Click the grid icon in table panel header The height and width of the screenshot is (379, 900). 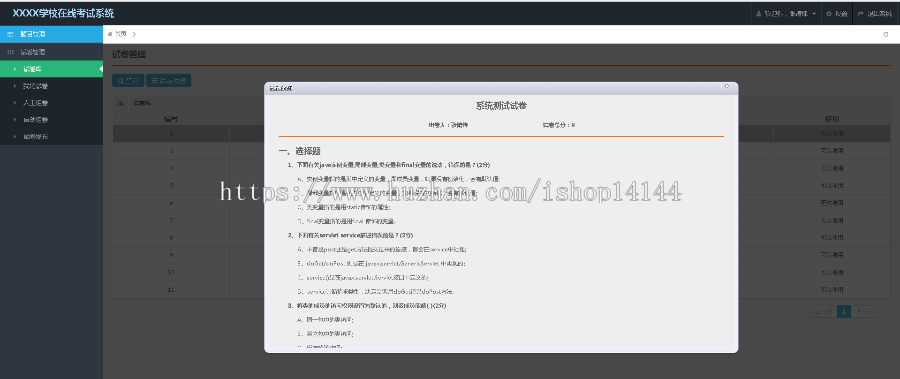pyautogui.click(x=121, y=103)
